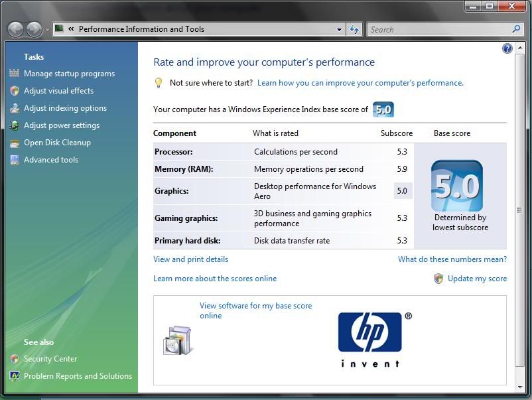Click the Security Center shield icon
The height and width of the screenshot is (400, 532).
click(x=14, y=359)
